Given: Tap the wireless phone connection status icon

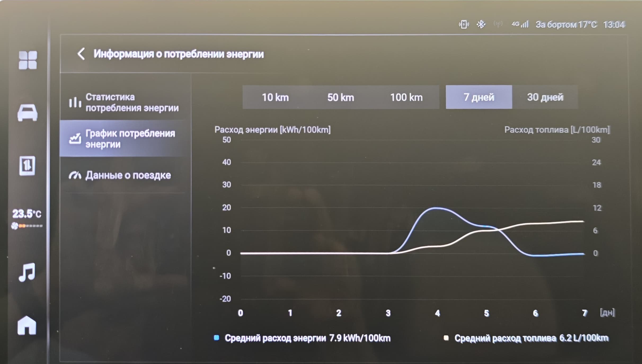Looking at the screenshot, I should click(x=464, y=25).
